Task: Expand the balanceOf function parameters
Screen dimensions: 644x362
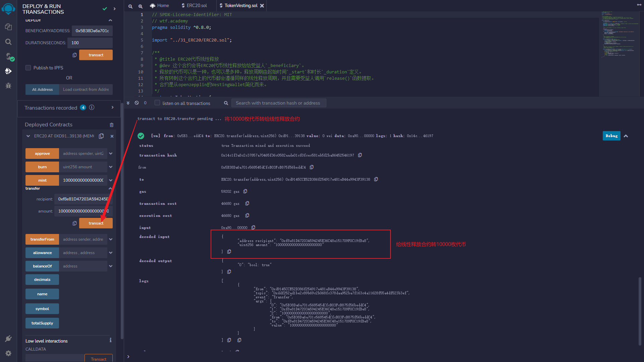Action: point(111,266)
